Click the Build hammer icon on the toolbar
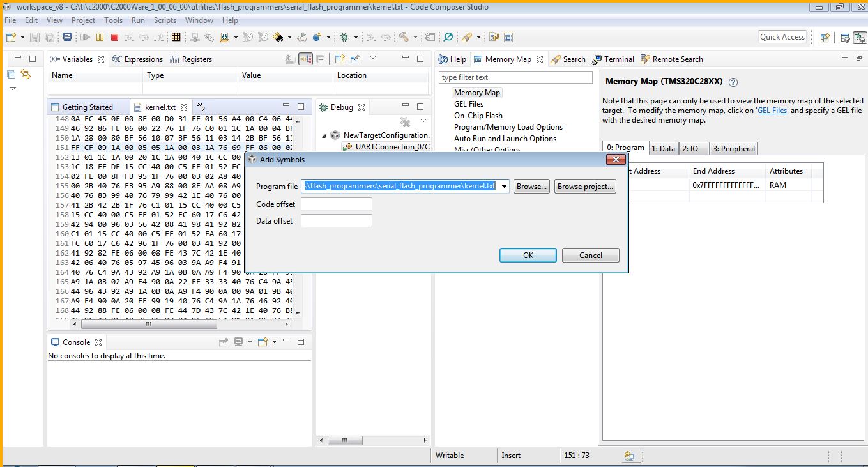The image size is (868, 467). [404, 36]
